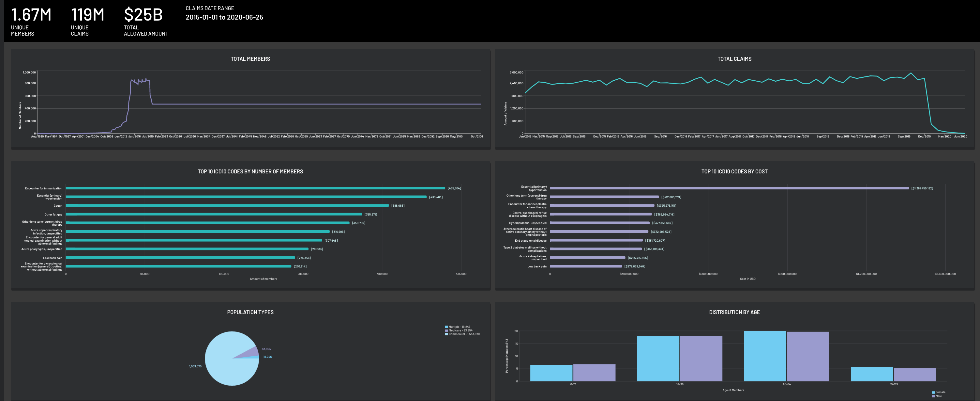
Task: Click the female bar for ages 18-39
Action: 658,358
